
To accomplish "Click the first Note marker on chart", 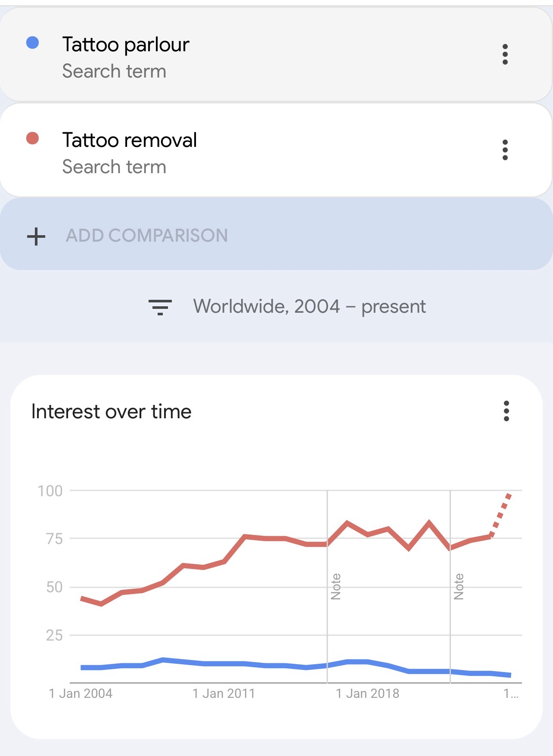I will coord(336,586).
